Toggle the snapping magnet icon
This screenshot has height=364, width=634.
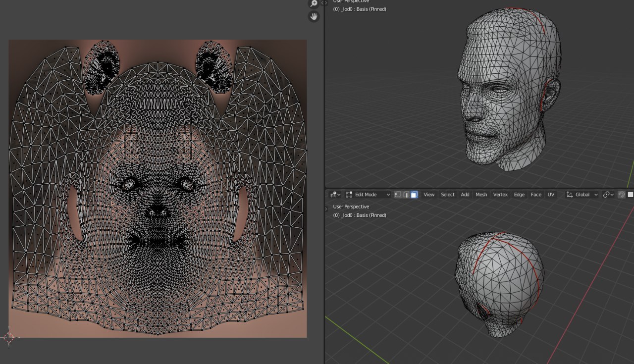coord(621,195)
